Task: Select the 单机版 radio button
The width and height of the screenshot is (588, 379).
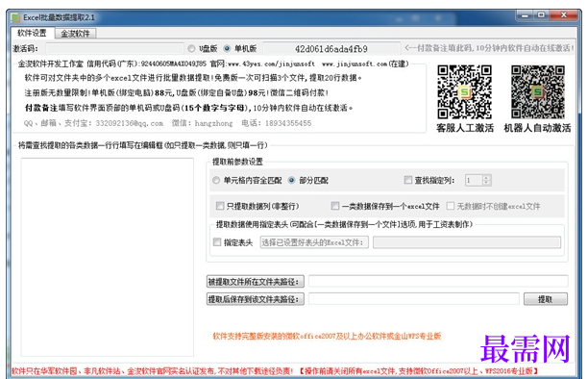Action: point(227,48)
